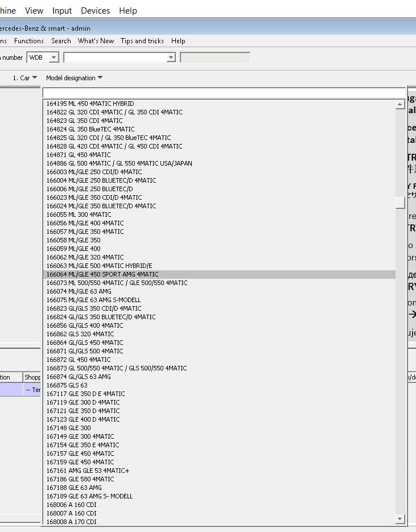Click the model search filter field
Image resolution: width=416 pixels, height=532 pixels.
point(224,93)
